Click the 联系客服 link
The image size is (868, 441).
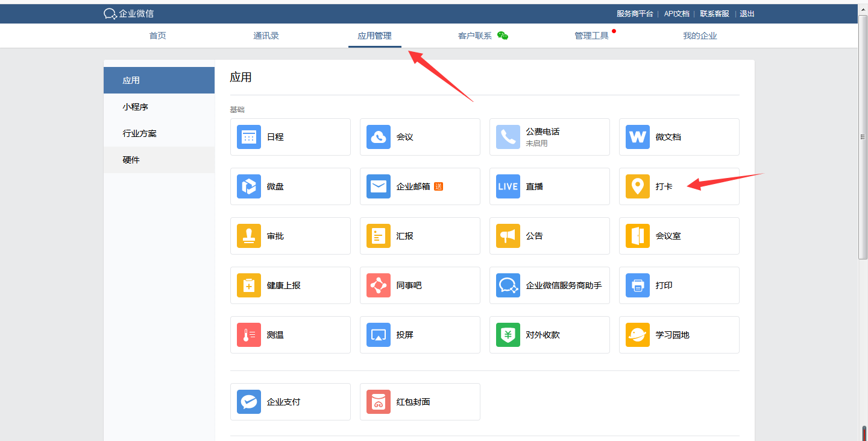(x=714, y=13)
